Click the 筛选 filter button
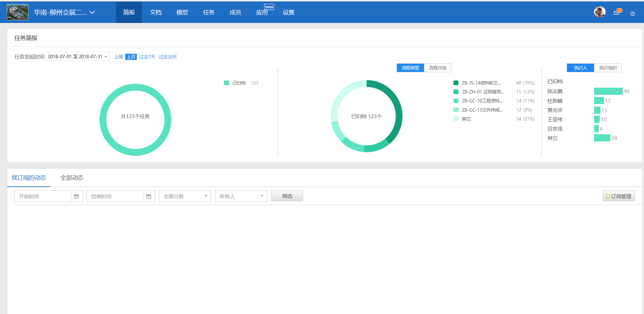 287,196
